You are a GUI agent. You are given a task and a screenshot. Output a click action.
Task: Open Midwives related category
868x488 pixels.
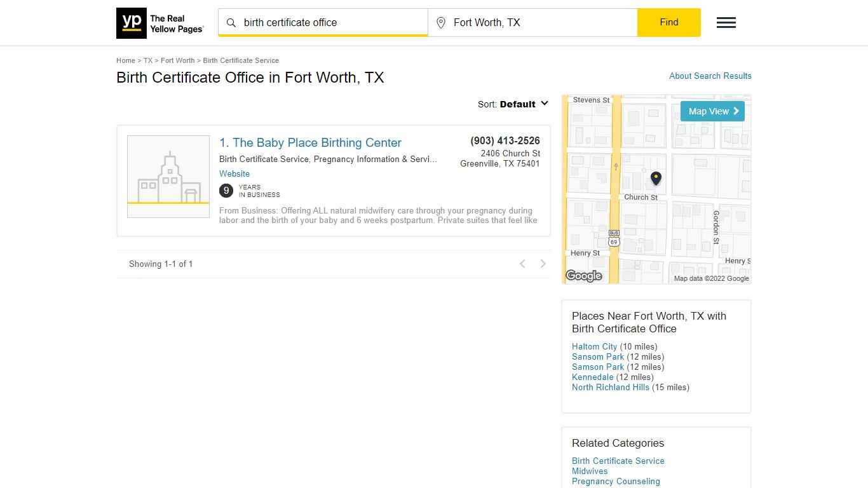[x=590, y=471]
